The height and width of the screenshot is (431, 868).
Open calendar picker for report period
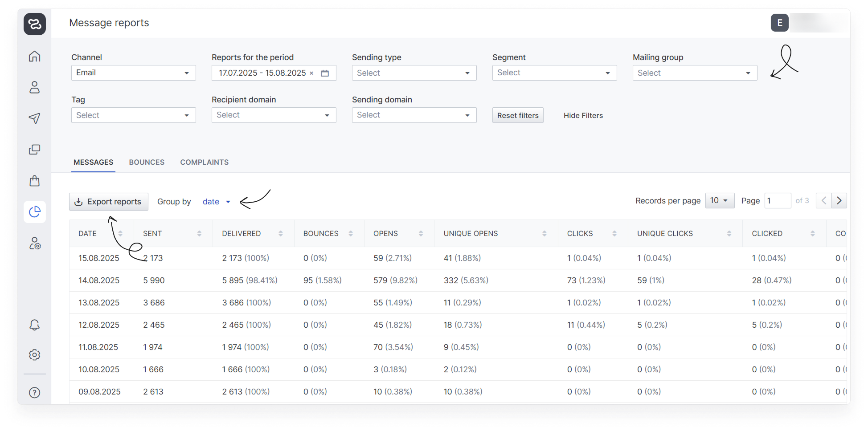[x=325, y=73]
